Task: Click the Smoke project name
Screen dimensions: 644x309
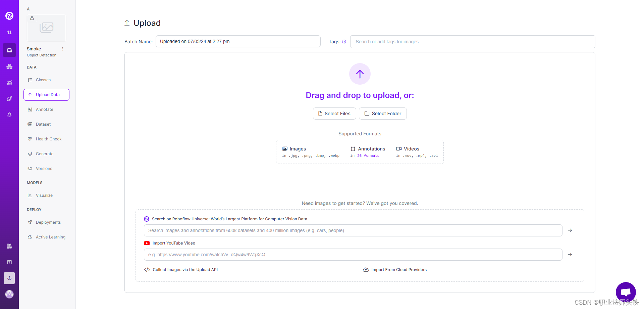Action: pos(34,49)
